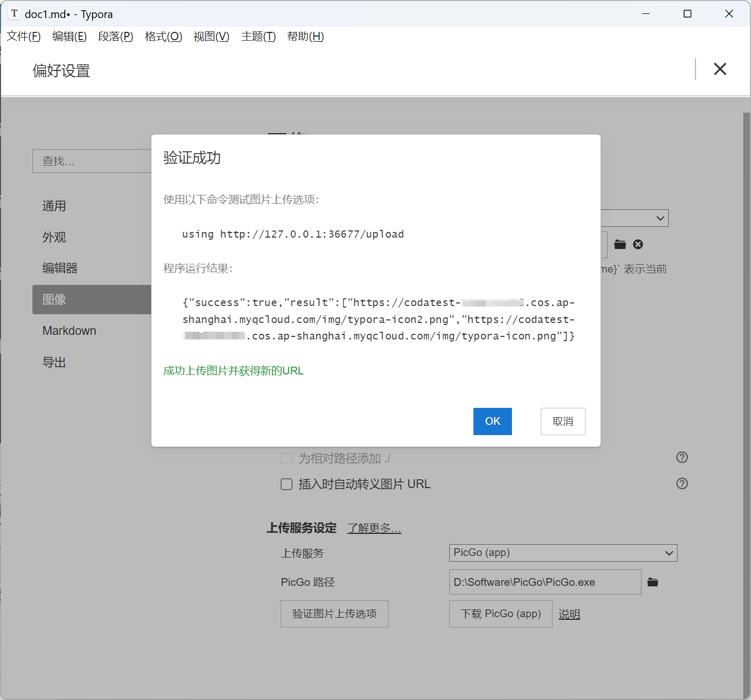
Task: Select the 图像 settings category
Action: pos(91,299)
